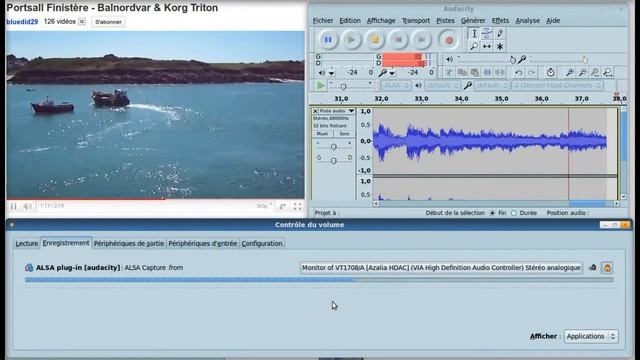Click the Play-at-speed green arrow
The image size is (640, 360).
click(320, 85)
